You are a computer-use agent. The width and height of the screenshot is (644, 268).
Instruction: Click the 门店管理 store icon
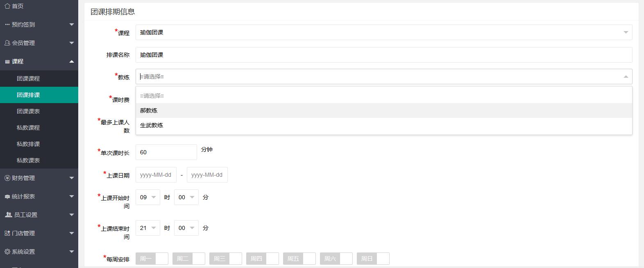[7, 233]
